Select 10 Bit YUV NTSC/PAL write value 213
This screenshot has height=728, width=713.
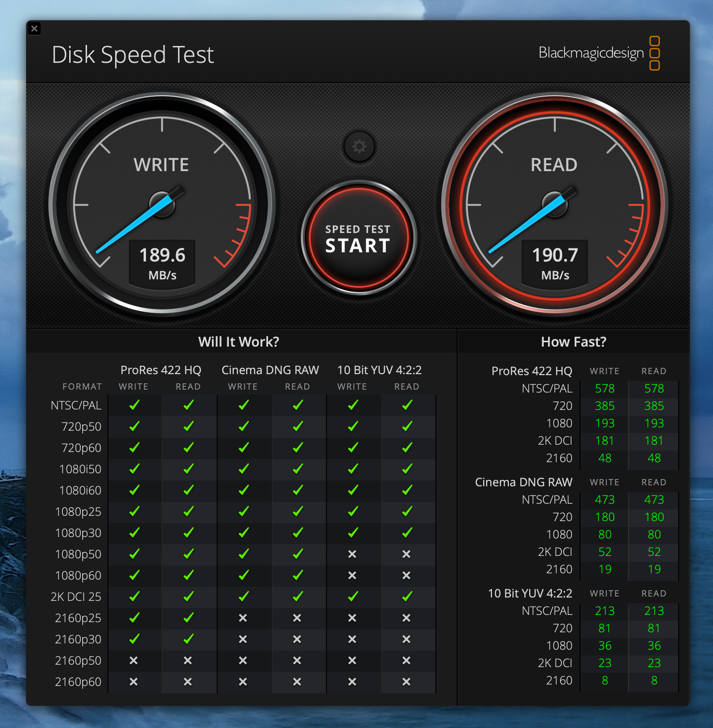point(605,611)
